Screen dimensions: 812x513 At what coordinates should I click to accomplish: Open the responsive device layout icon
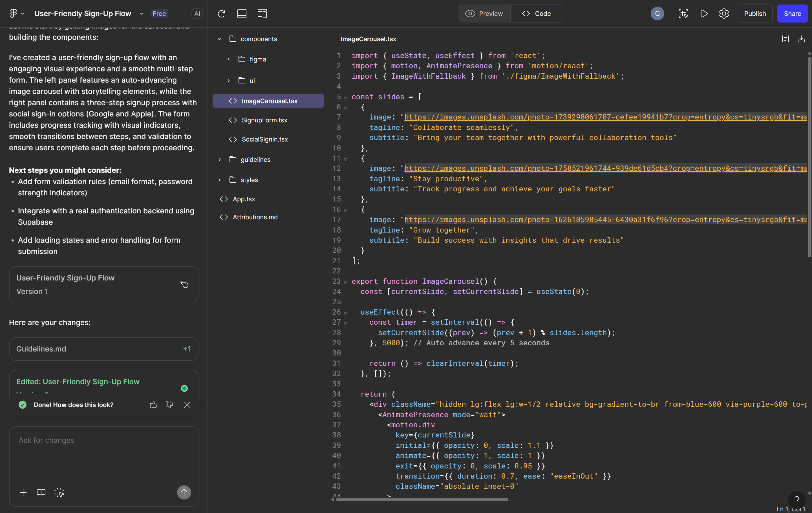coord(262,14)
